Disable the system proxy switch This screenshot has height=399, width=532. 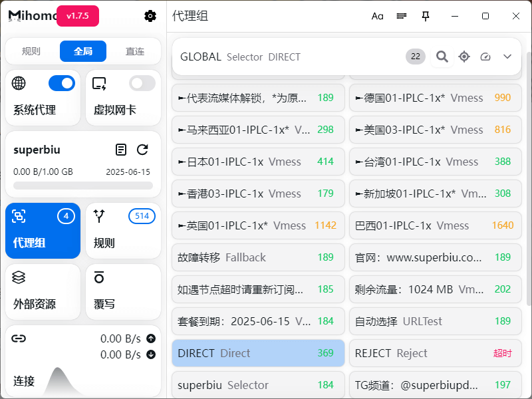62,83
